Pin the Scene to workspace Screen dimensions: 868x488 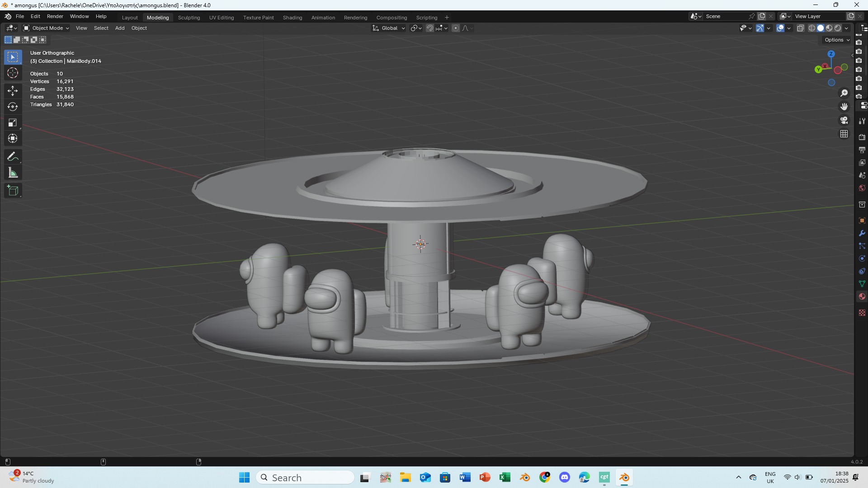[x=752, y=16]
